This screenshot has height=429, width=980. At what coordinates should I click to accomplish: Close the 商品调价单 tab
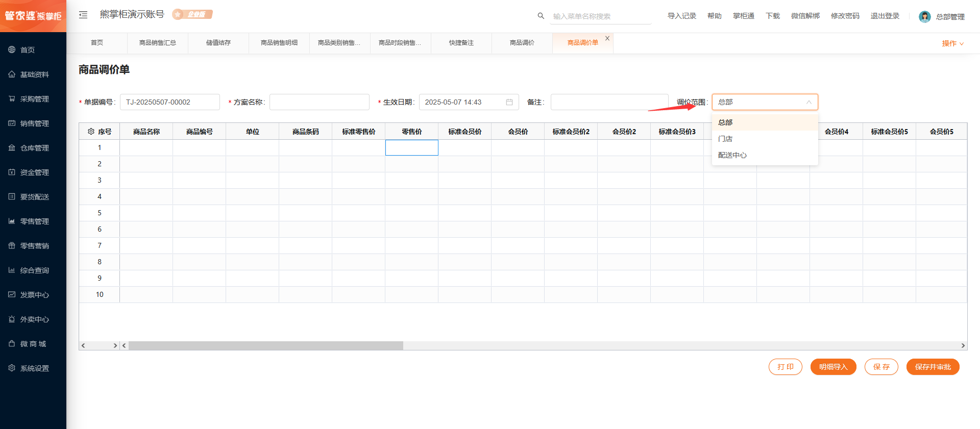click(x=607, y=38)
